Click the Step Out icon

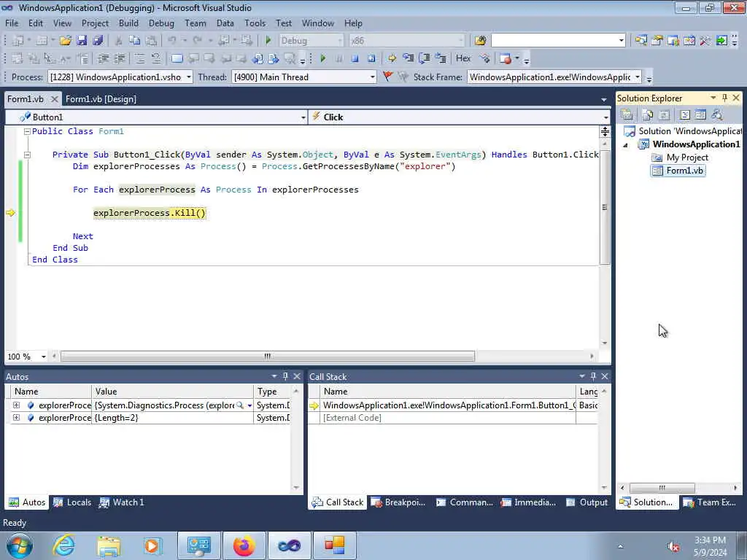point(441,58)
